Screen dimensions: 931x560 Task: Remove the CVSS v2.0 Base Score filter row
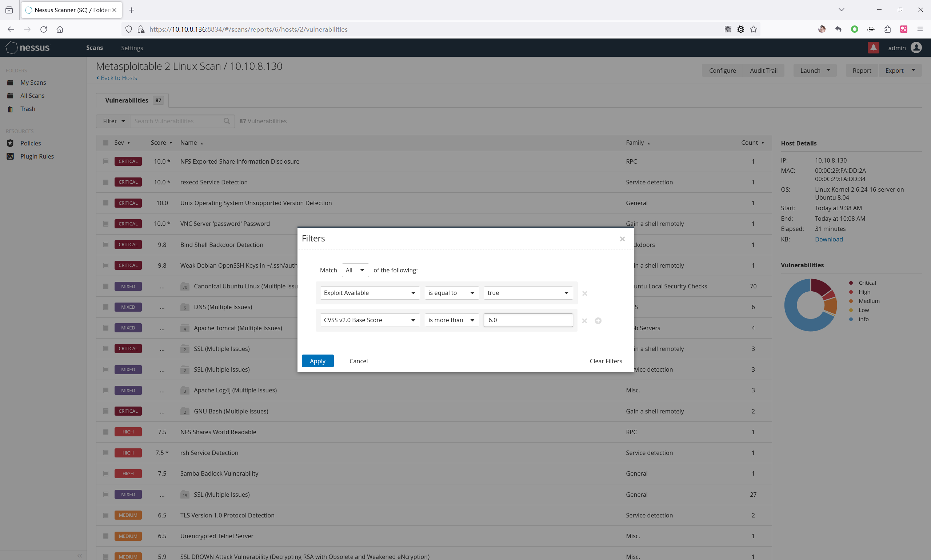[x=584, y=320]
